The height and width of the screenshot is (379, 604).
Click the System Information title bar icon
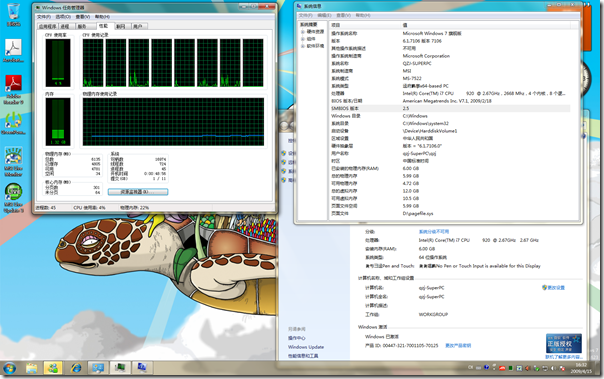299,6
